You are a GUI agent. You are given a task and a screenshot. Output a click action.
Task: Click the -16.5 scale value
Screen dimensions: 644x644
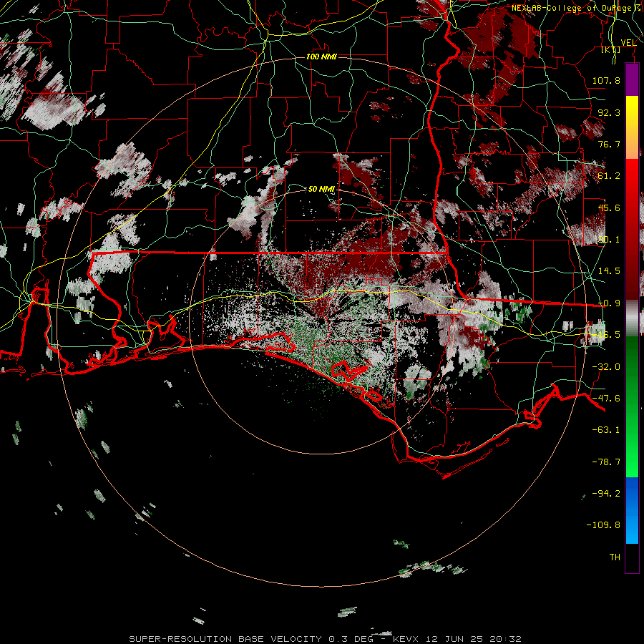(606, 335)
